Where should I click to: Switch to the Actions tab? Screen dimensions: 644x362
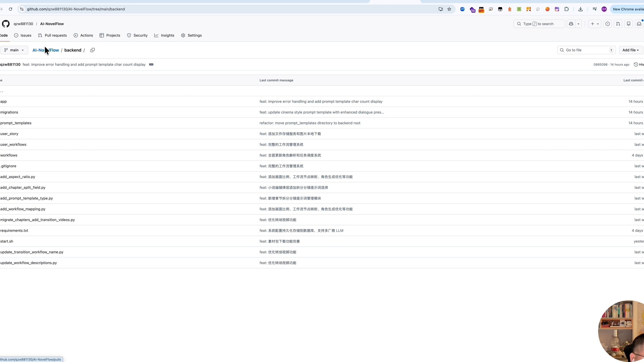[x=83, y=36]
